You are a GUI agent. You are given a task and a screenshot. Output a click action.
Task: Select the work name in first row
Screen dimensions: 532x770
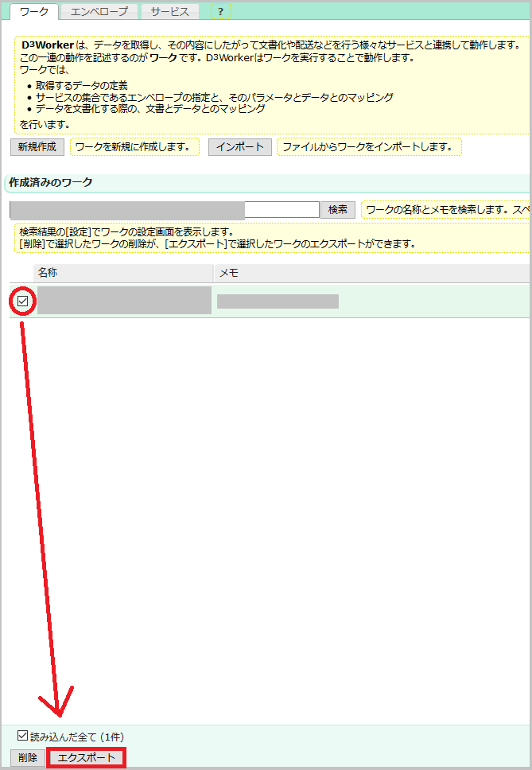pos(124,301)
